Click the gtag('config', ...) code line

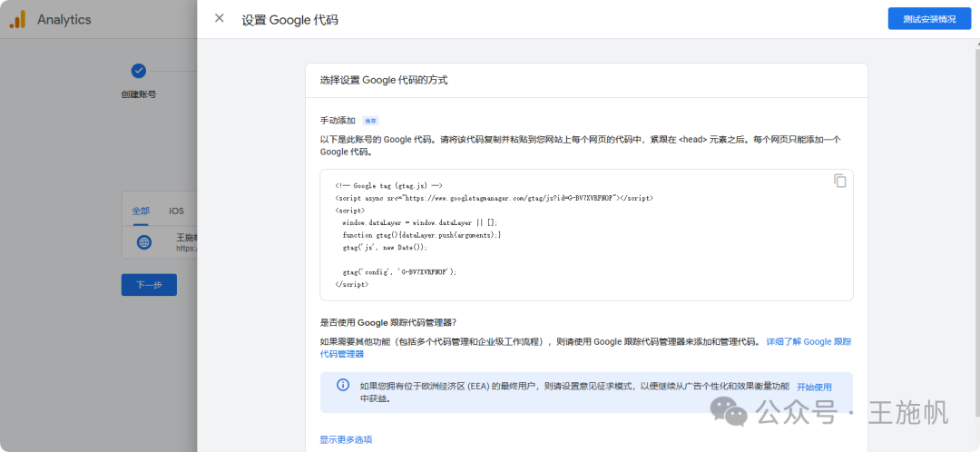(399, 272)
